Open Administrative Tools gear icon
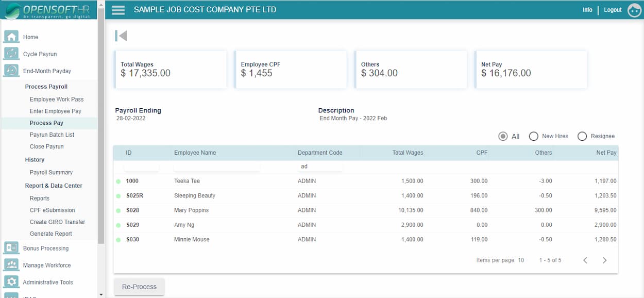 11,282
